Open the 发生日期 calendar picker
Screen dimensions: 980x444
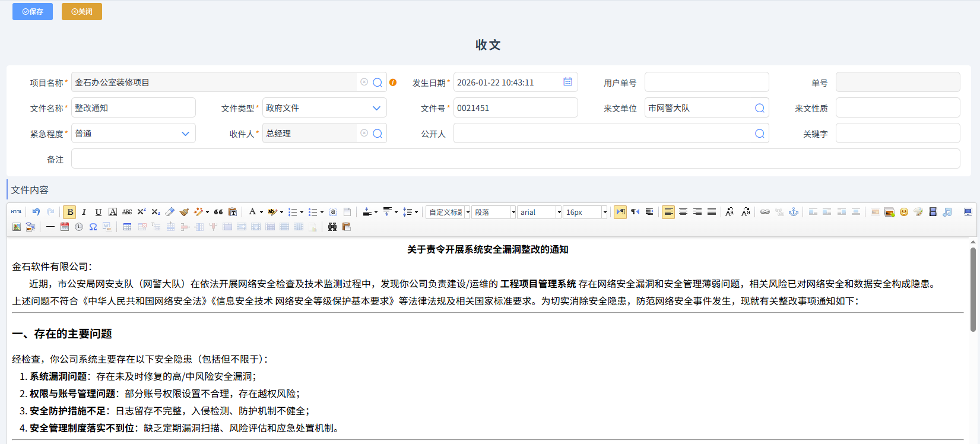pyautogui.click(x=567, y=82)
